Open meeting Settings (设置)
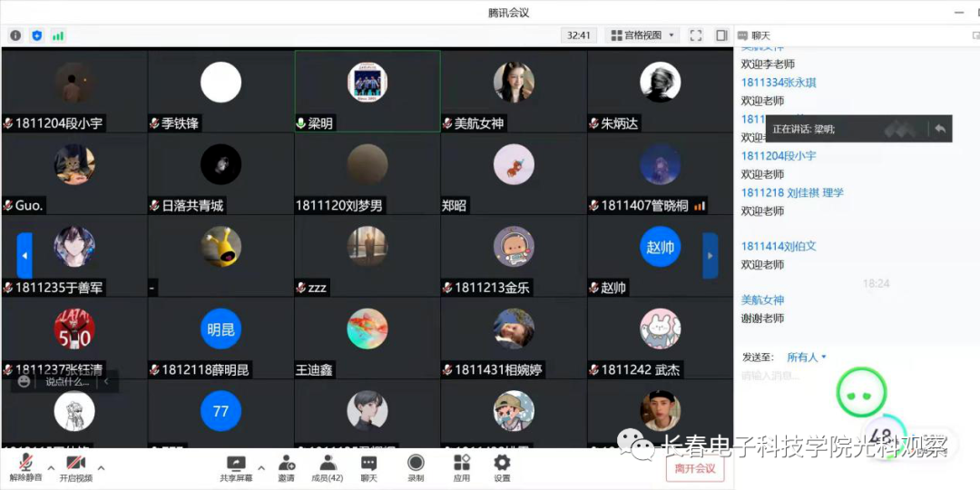The width and height of the screenshot is (980, 490). [x=502, y=467]
